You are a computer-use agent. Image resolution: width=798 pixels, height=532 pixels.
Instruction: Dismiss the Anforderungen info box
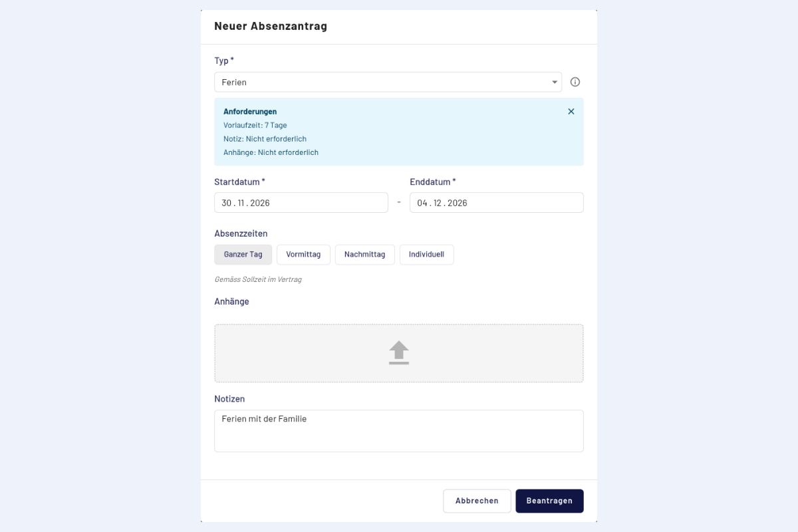tap(571, 112)
